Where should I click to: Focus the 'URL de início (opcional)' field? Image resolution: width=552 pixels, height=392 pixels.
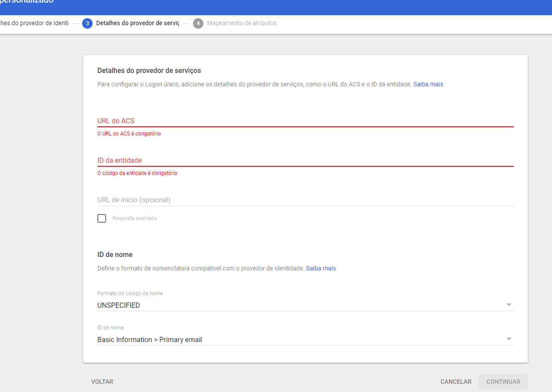click(305, 200)
